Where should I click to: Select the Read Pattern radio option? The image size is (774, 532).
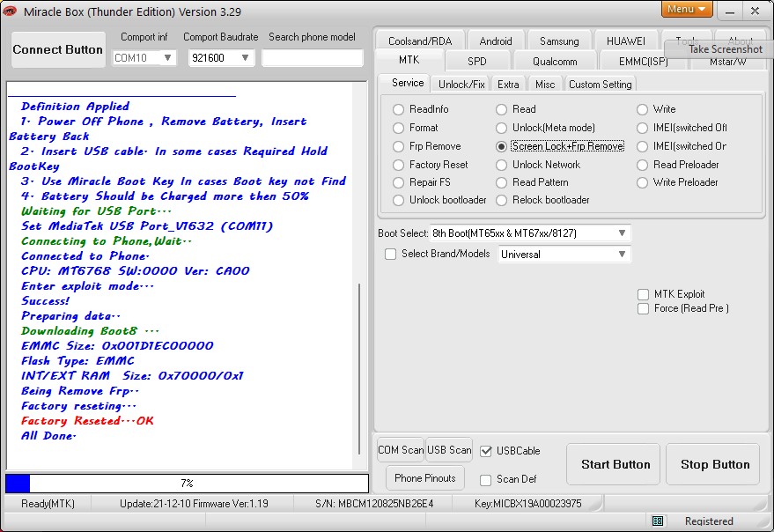point(502,182)
